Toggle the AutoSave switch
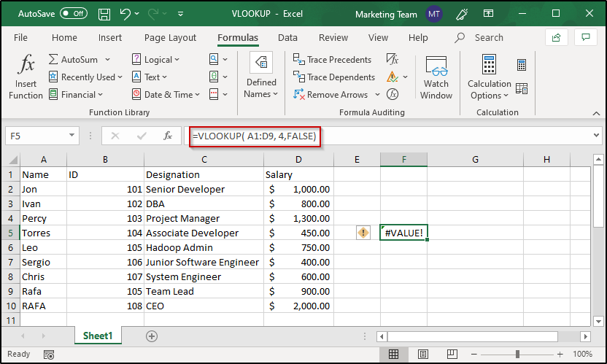 click(74, 14)
